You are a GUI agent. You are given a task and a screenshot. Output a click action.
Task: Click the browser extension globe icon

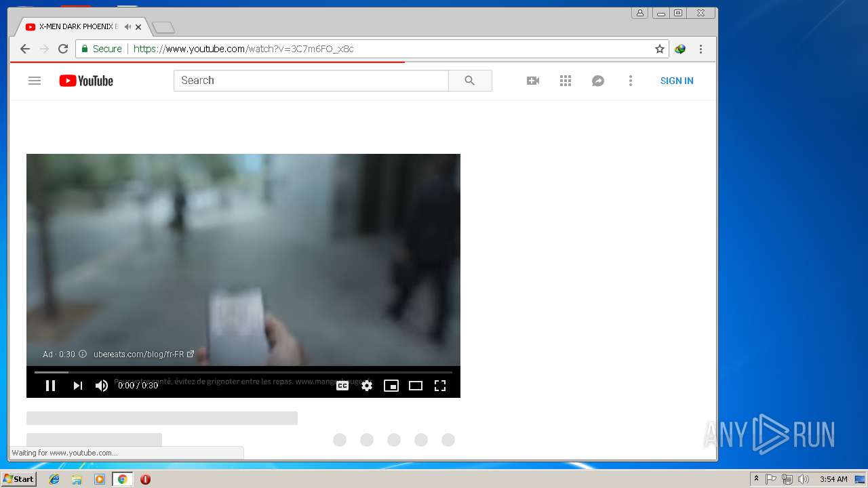[x=680, y=49]
